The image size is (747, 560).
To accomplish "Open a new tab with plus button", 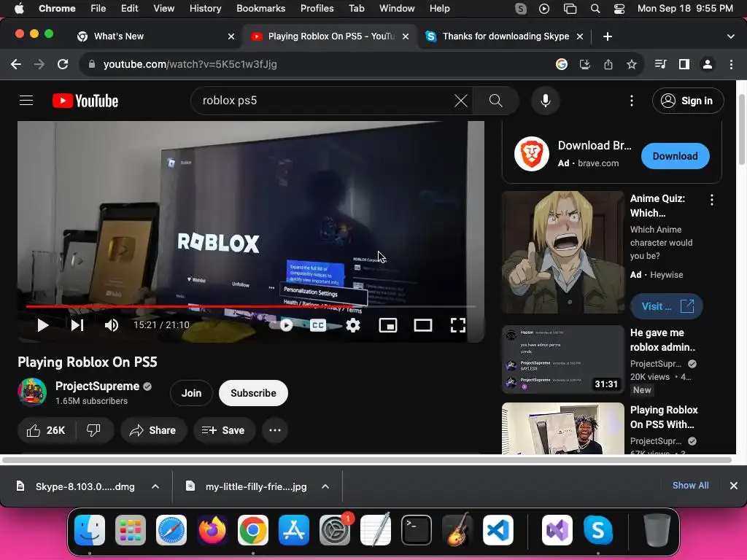I will [608, 36].
